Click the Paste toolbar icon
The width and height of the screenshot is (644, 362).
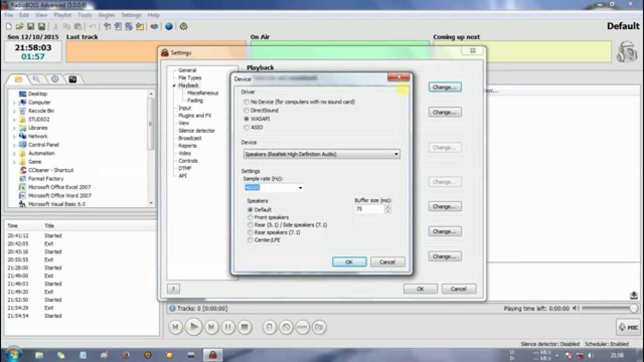[78, 26]
